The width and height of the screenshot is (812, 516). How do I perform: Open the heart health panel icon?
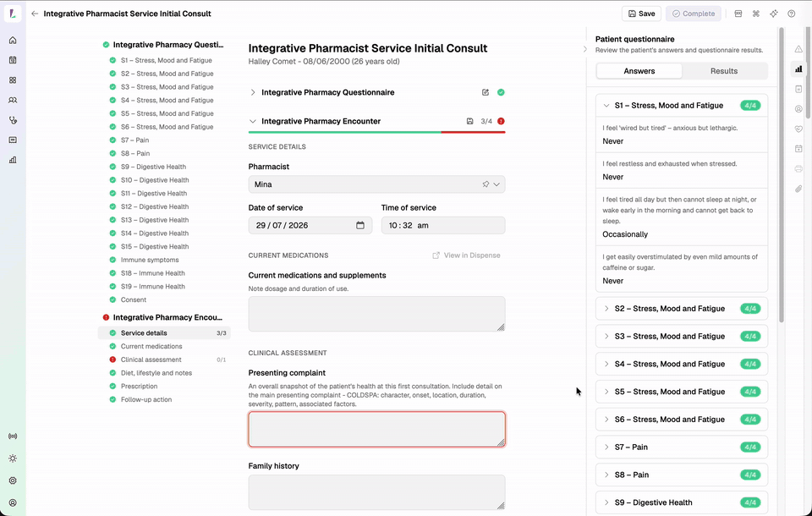[798, 129]
